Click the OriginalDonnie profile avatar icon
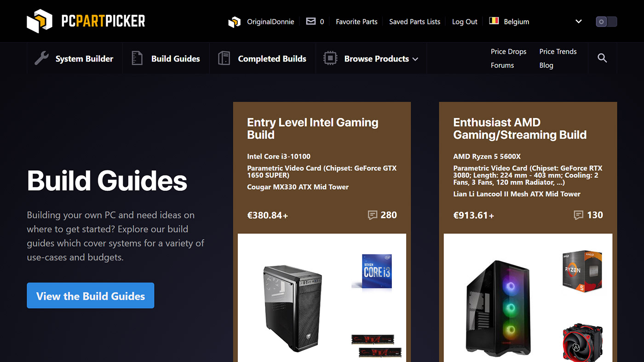 pos(235,22)
